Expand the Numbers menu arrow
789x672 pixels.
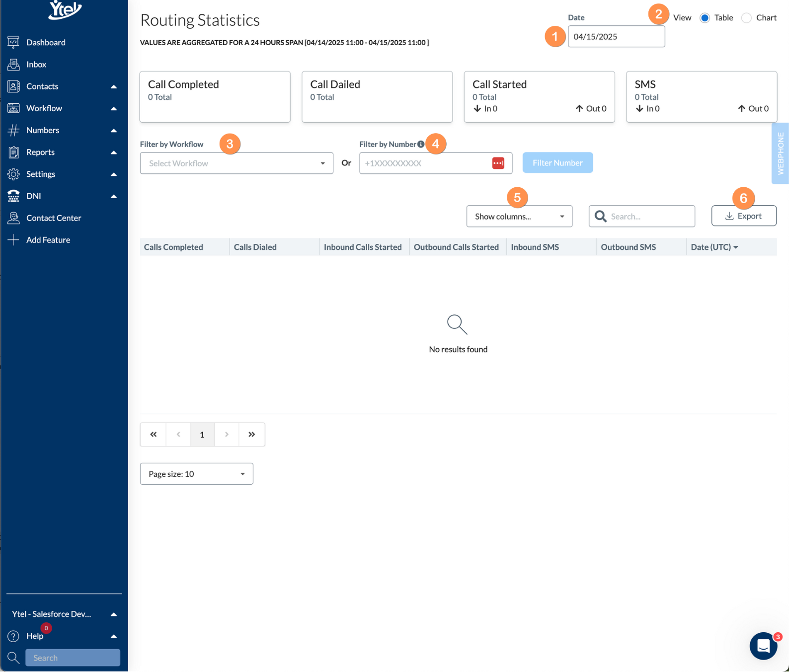point(114,131)
